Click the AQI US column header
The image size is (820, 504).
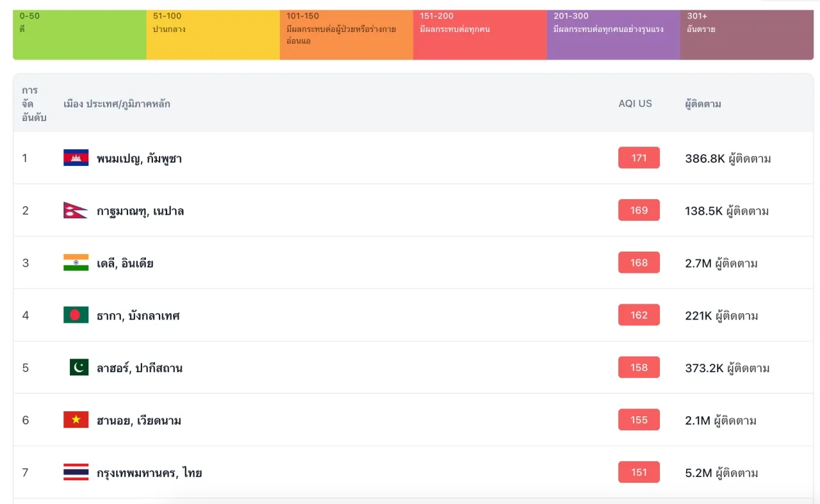635,104
